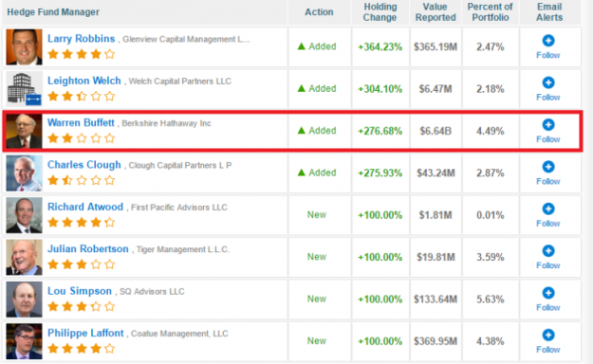Image resolution: width=593 pixels, height=364 pixels.
Task: Open Julian Robertson profile link
Action: click(x=87, y=248)
